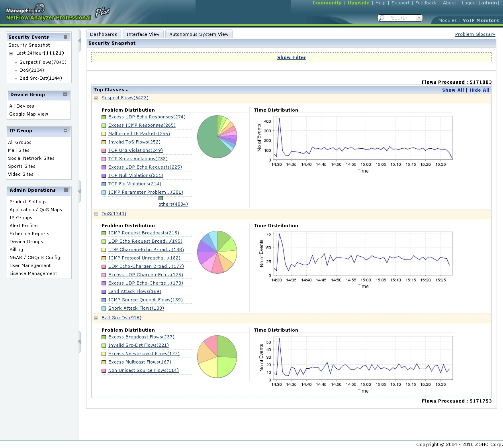
Task: Sort Top Classes using the arrow
Action: coord(127,90)
